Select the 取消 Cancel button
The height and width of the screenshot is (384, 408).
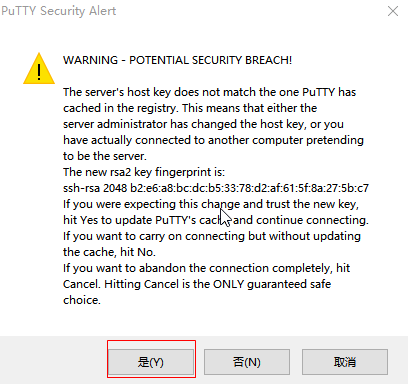click(345, 362)
